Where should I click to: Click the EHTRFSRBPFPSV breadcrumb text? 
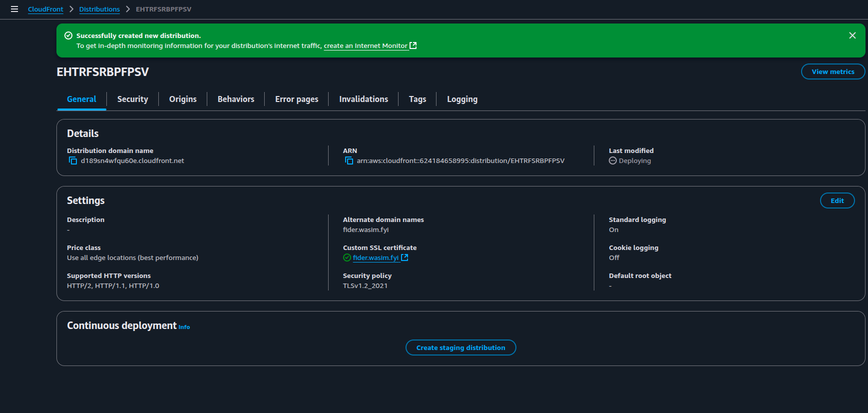(163, 9)
